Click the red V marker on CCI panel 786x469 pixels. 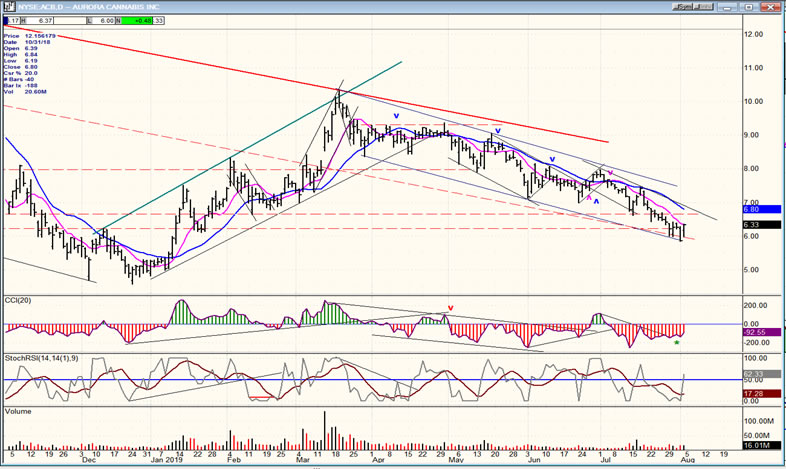point(451,308)
